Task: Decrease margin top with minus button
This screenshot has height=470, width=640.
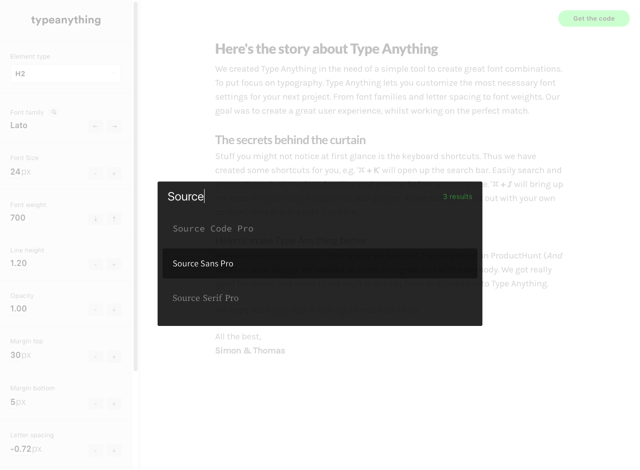Action: click(x=96, y=357)
